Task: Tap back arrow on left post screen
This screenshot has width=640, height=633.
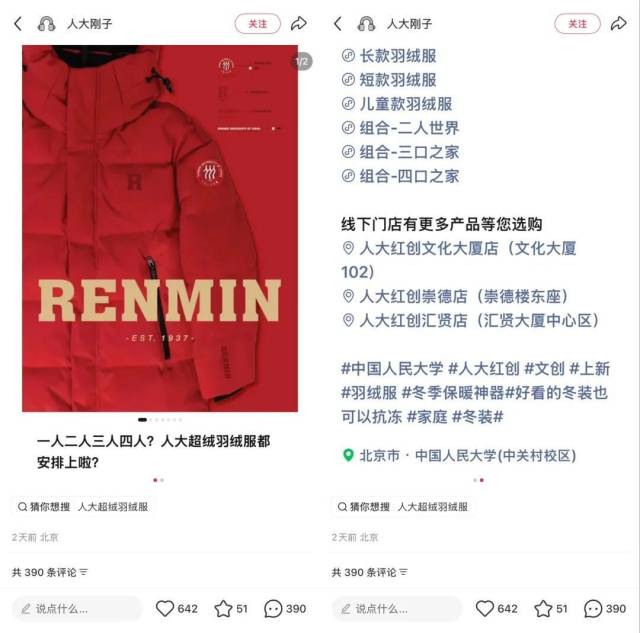Action: point(18,24)
